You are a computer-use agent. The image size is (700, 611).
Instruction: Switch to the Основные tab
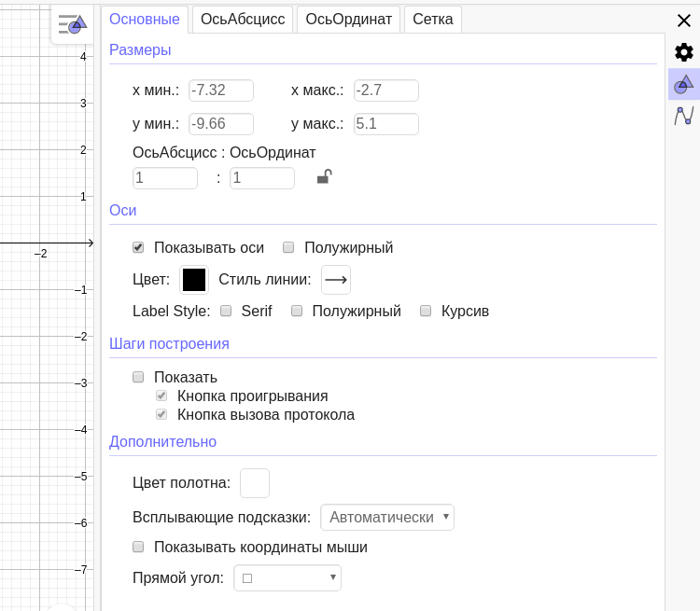[145, 20]
